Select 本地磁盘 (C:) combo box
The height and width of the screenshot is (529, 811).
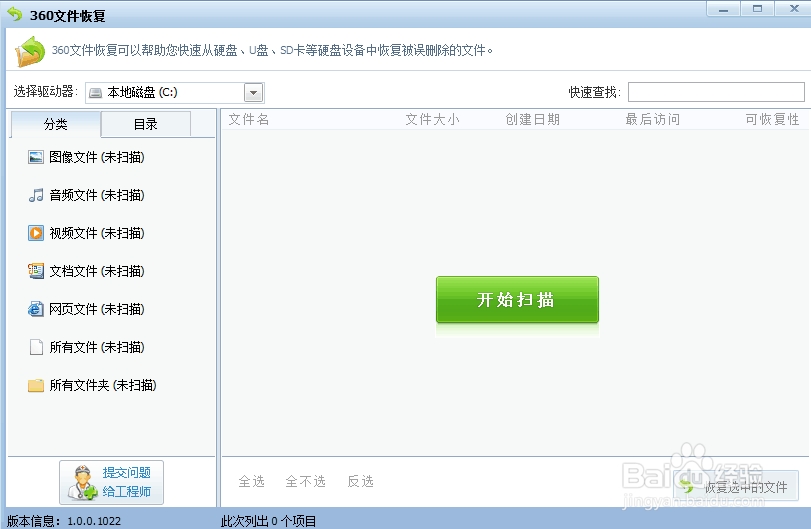175,93
